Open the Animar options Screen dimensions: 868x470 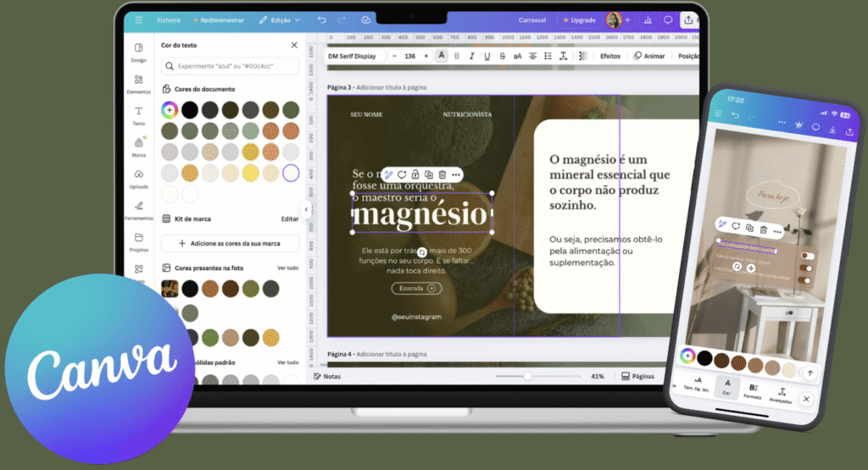click(x=648, y=56)
